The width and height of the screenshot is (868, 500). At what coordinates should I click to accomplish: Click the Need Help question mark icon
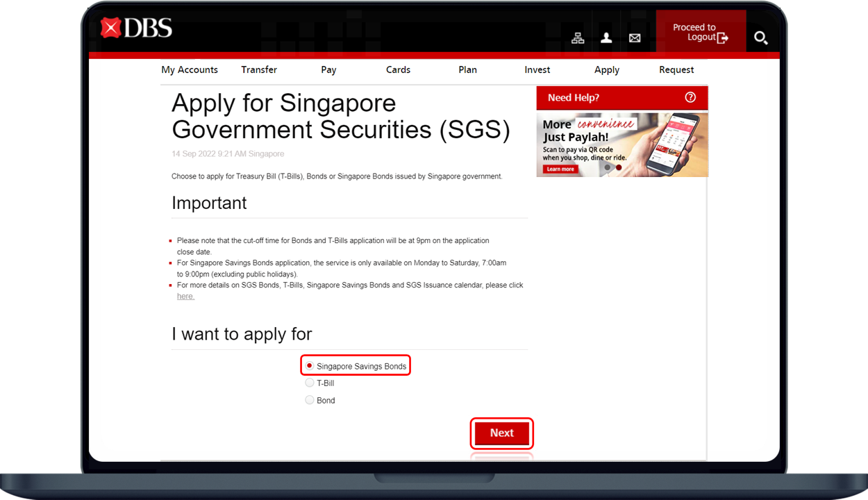tap(690, 97)
